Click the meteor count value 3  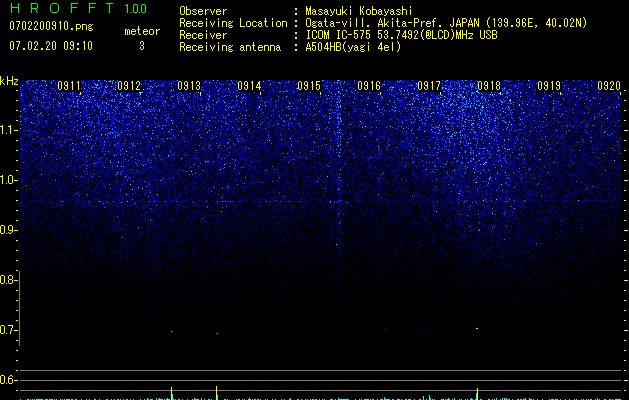[x=142, y=46]
